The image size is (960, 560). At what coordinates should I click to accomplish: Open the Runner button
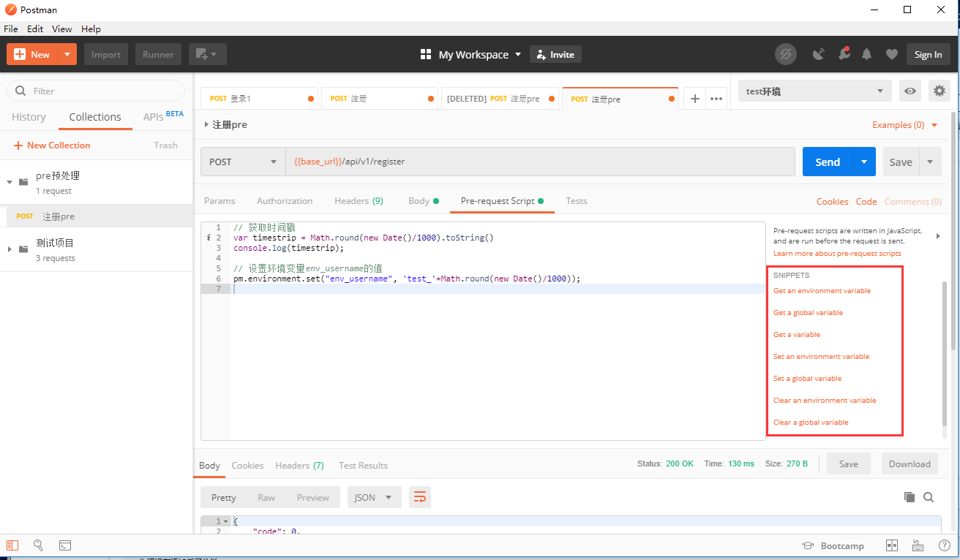coord(158,54)
